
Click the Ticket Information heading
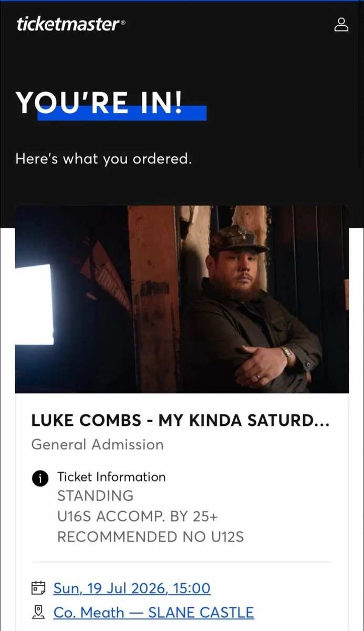111,477
